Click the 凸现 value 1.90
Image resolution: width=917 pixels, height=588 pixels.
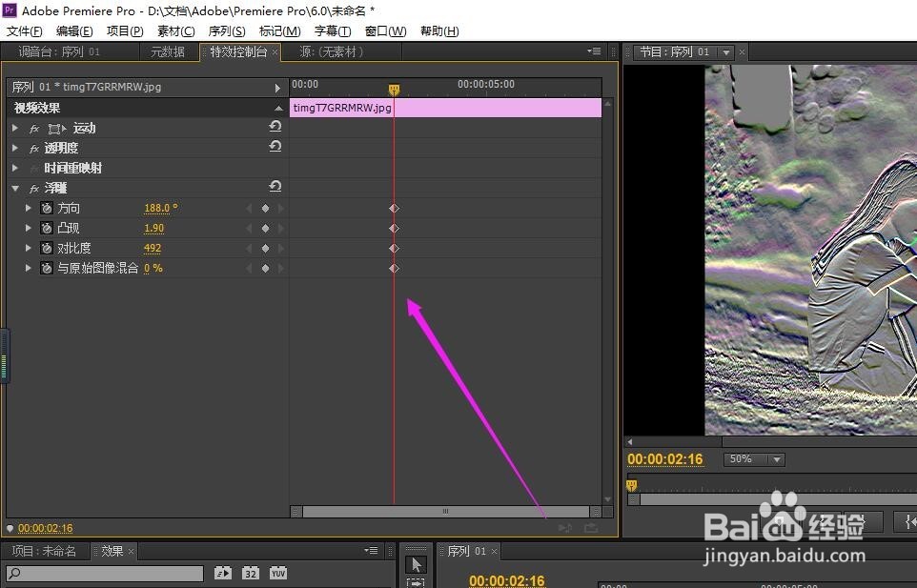[153, 228]
